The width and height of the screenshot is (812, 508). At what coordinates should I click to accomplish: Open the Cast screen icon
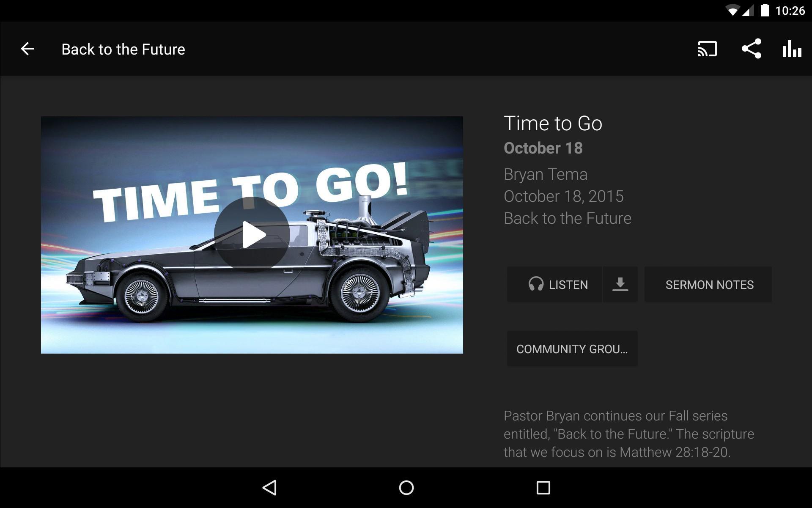707,49
